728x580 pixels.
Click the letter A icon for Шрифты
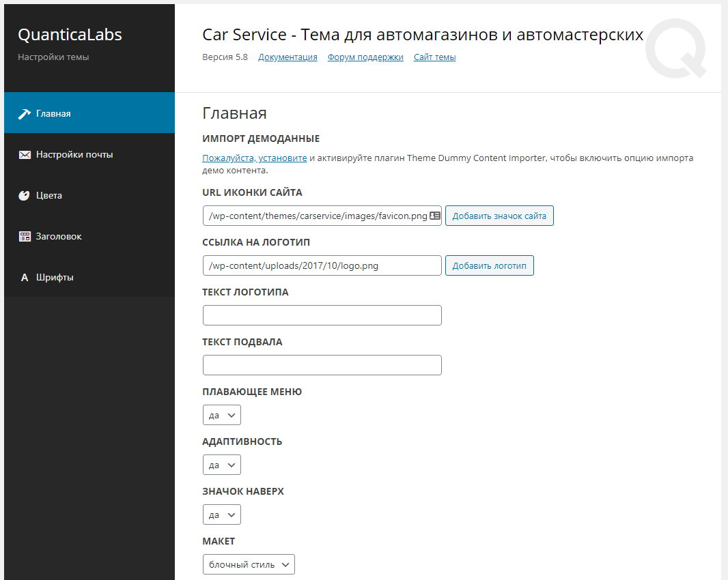click(25, 278)
